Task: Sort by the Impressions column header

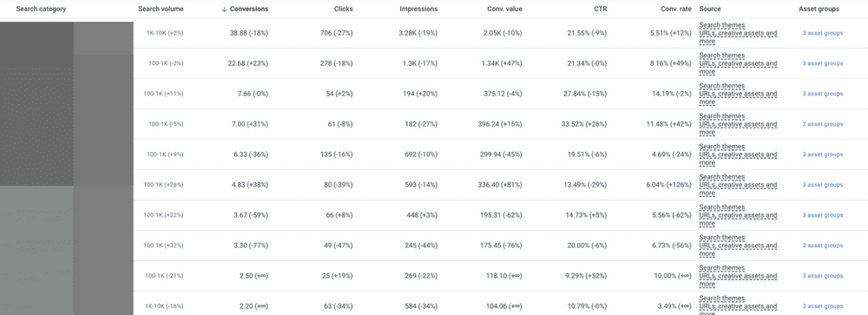Action: 418,10
